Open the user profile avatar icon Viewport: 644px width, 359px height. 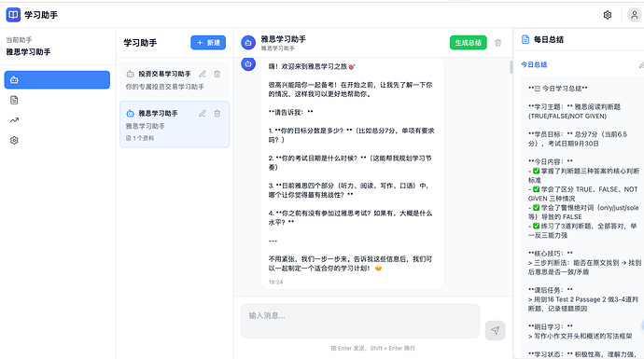tap(634, 15)
